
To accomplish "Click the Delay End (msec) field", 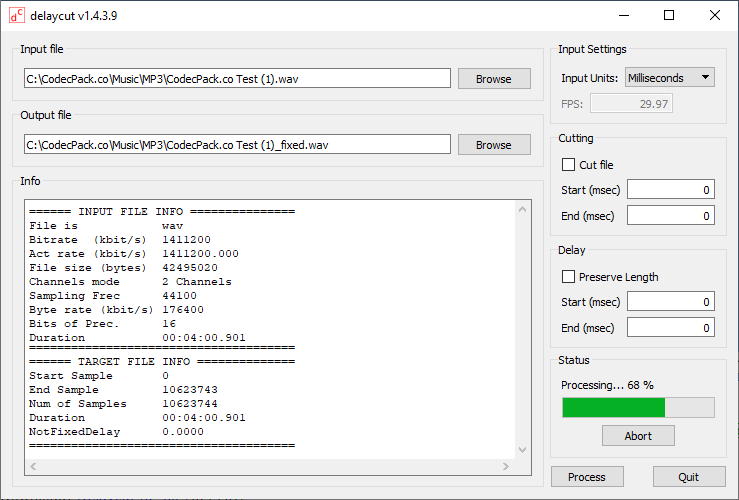I will pos(671,328).
